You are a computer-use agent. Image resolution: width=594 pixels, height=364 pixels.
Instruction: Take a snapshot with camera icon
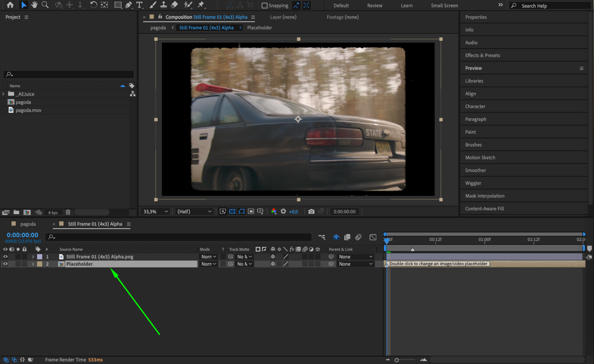pos(311,211)
